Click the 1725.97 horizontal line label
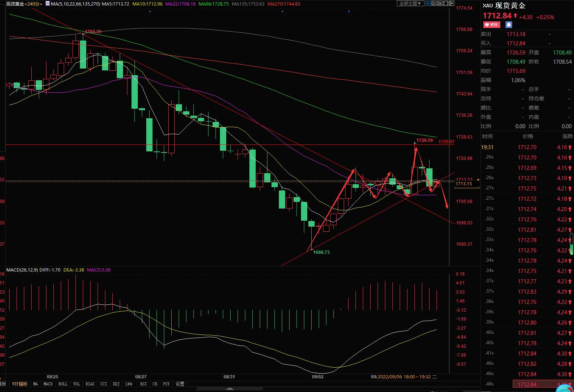Viewport: 574px width, 392px height. coord(446,142)
